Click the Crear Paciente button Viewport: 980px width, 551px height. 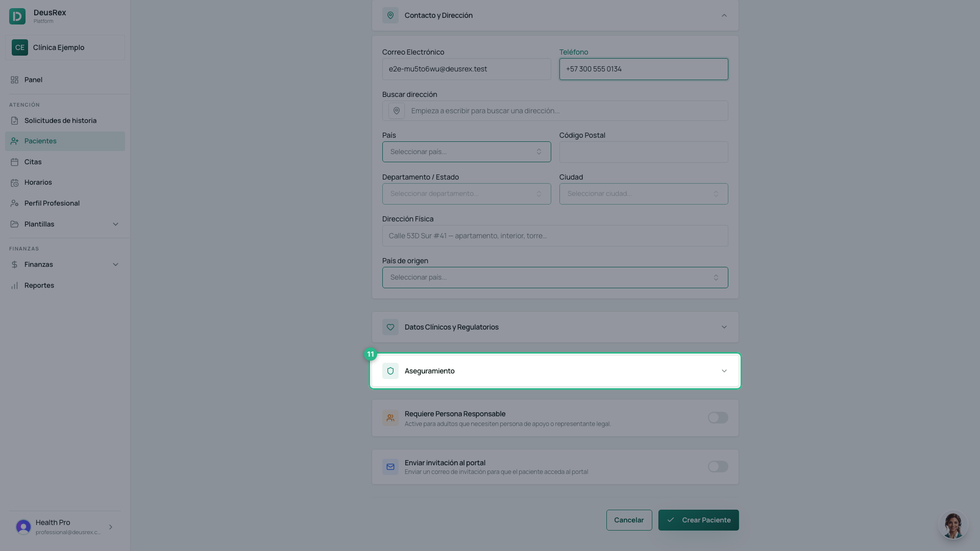tap(698, 520)
